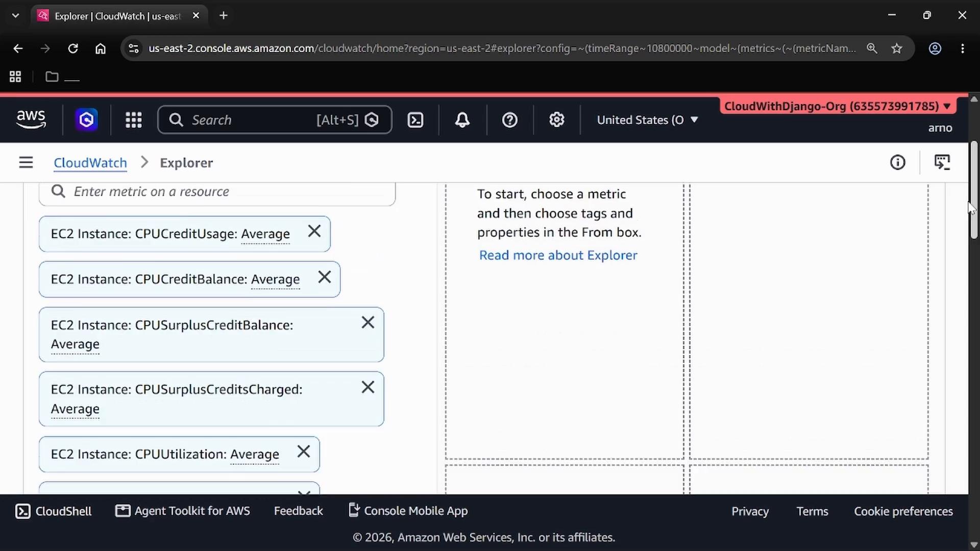The image size is (980, 551).
Task: Click the page vertical scrollbar thumb
Action: pos(974,190)
